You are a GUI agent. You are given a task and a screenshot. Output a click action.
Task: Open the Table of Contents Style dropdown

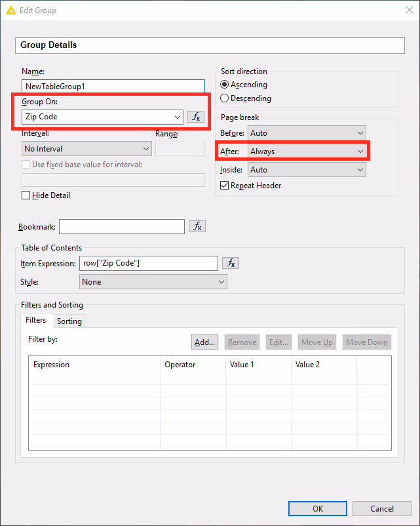click(220, 282)
